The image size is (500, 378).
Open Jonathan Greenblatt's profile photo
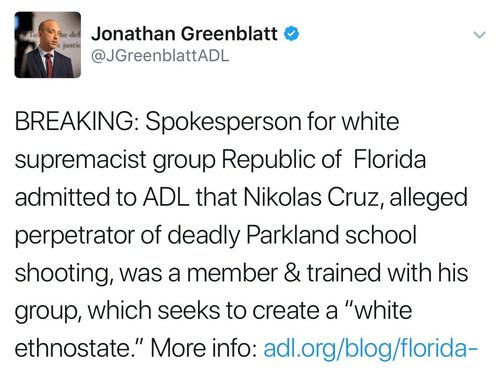click(x=48, y=45)
